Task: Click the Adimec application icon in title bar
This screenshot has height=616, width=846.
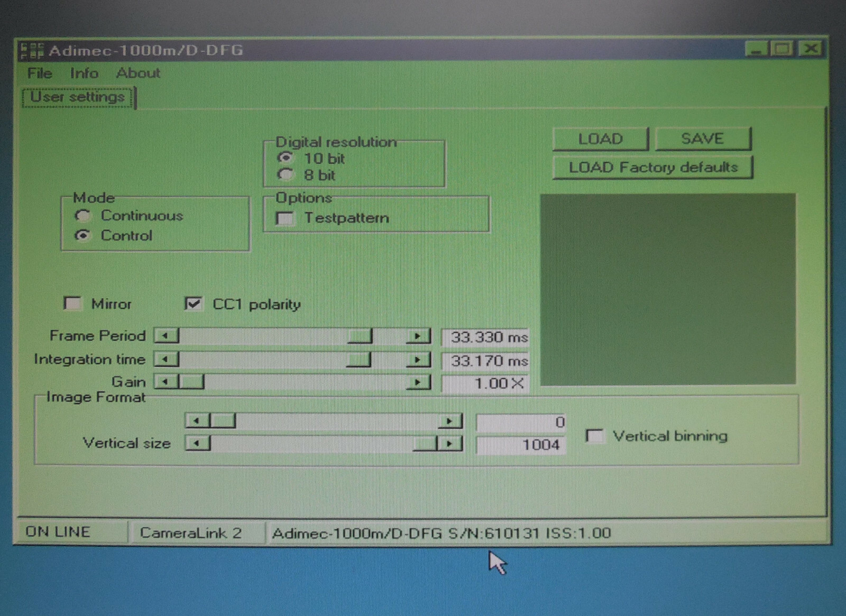Action: click(31, 50)
